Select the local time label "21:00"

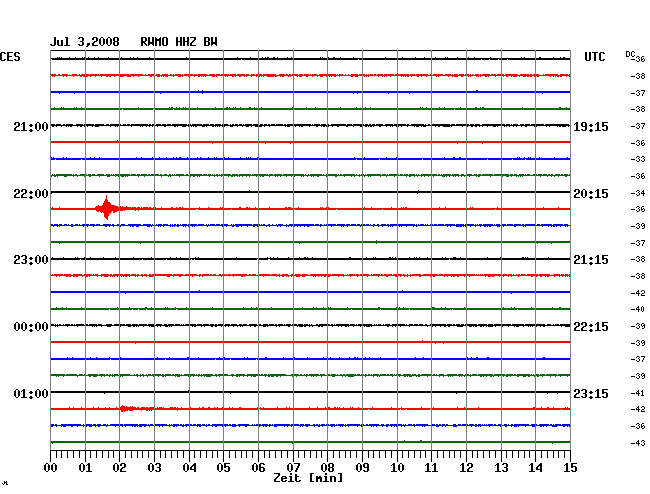31,127
